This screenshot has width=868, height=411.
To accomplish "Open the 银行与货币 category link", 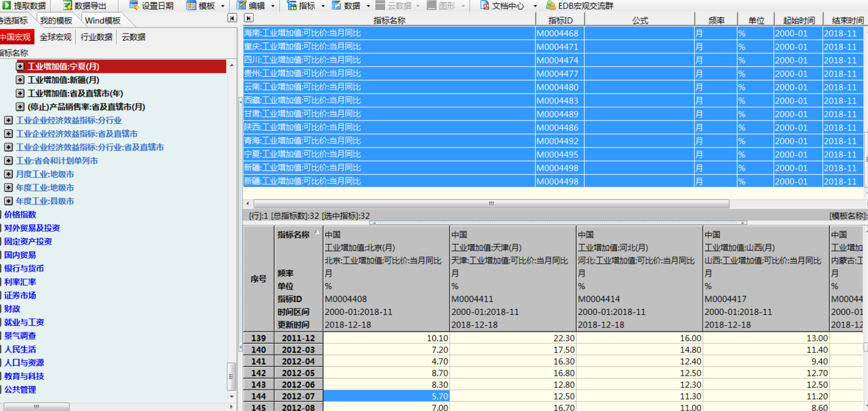I will click(x=24, y=269).
